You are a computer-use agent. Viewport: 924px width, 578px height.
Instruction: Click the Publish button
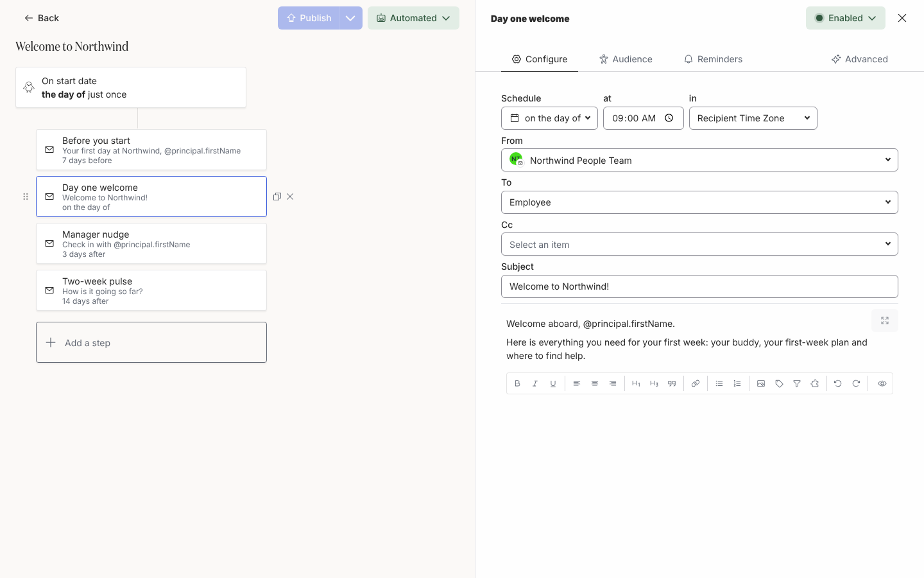309,18
